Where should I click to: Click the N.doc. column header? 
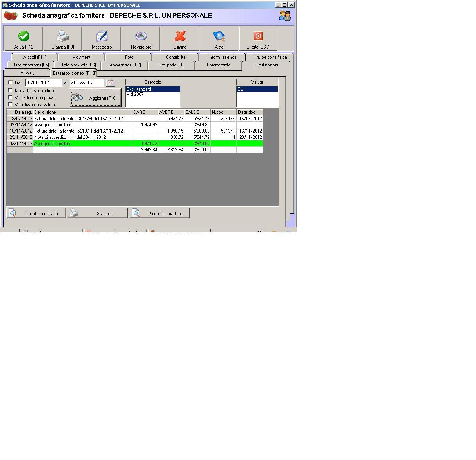pos(224,112)
